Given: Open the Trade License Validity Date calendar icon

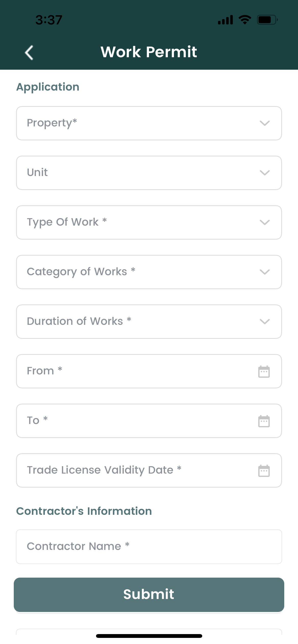Looking at the screenshot, I should [x=264, y=471].
